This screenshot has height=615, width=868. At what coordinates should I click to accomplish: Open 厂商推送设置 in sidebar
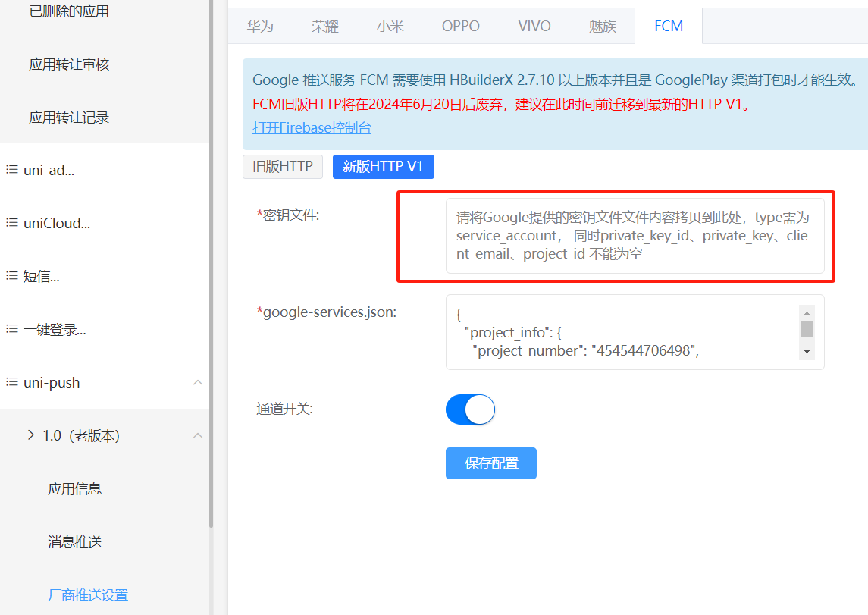(88, 595)
